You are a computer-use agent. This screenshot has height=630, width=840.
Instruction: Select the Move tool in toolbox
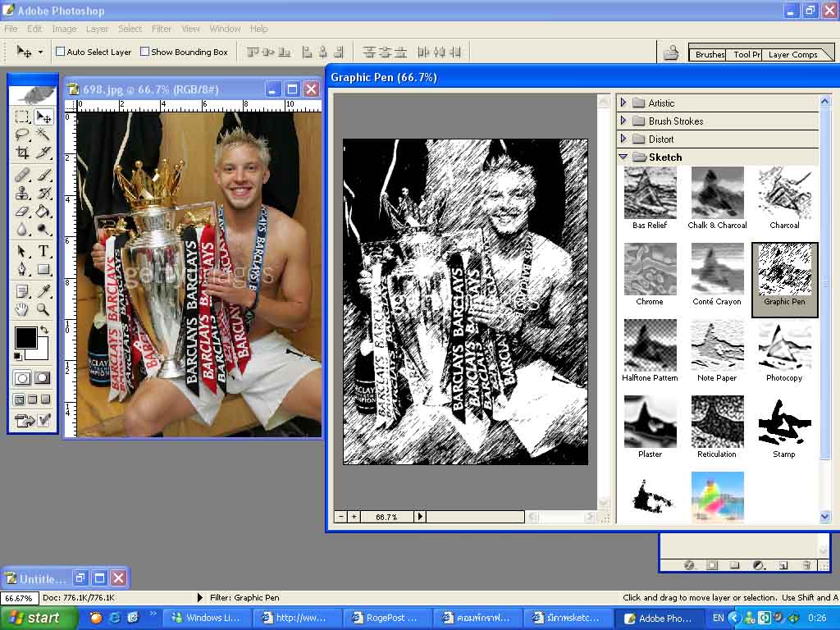43,116
